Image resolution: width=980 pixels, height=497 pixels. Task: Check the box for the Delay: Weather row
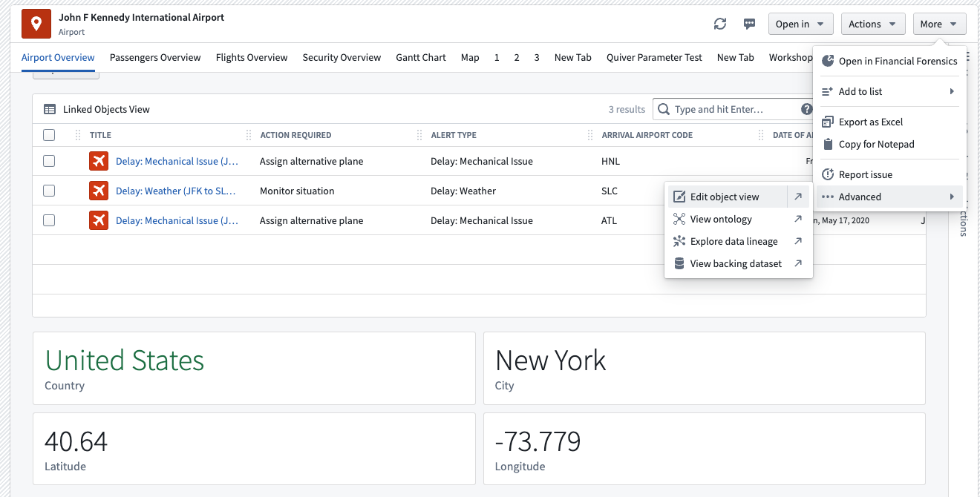tap(49, 191)
